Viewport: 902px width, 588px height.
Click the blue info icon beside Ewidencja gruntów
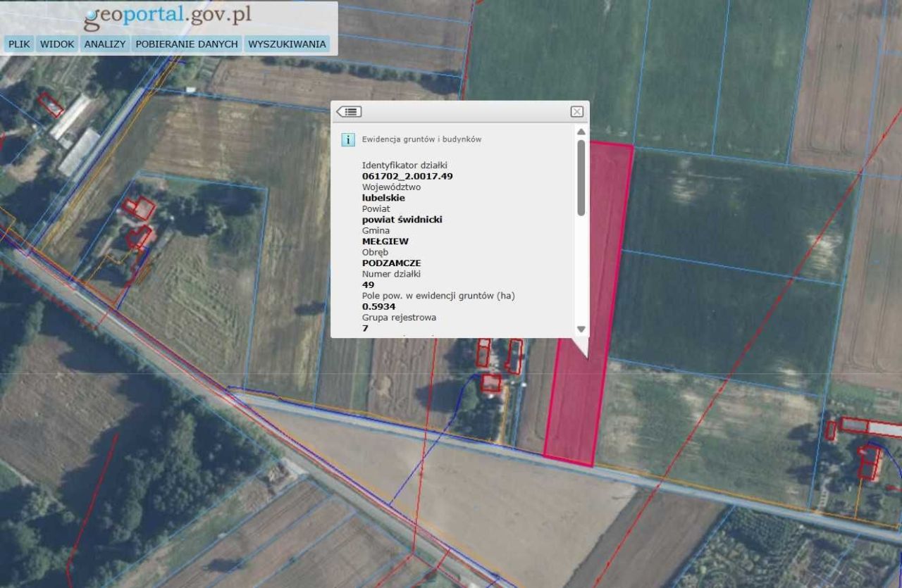(348, 139)
